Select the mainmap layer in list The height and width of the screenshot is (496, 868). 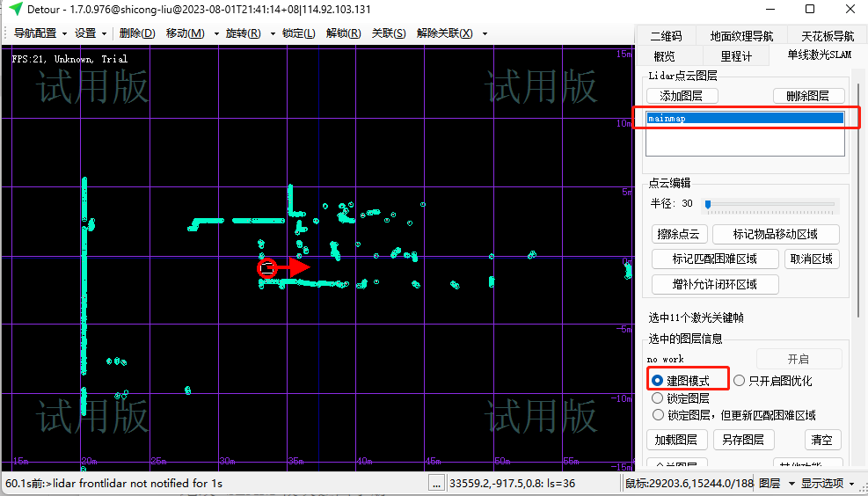744,118
